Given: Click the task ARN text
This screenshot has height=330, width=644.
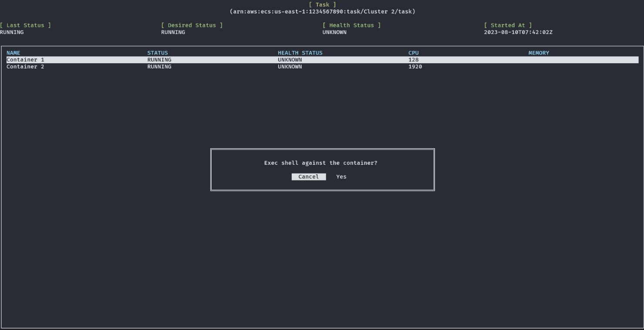Looking at the screenshot, I should (x=322, y=11).
